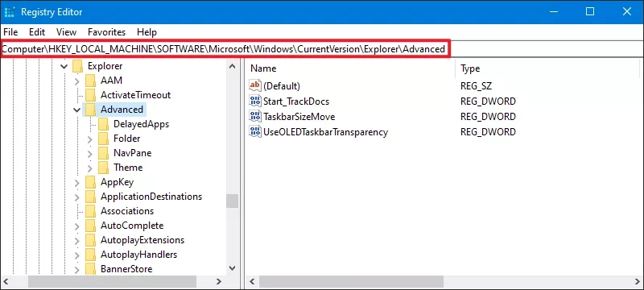Click the Registry Editor title bar icon
This screenshot has height=290, width=644.
(x=10, y=12)
